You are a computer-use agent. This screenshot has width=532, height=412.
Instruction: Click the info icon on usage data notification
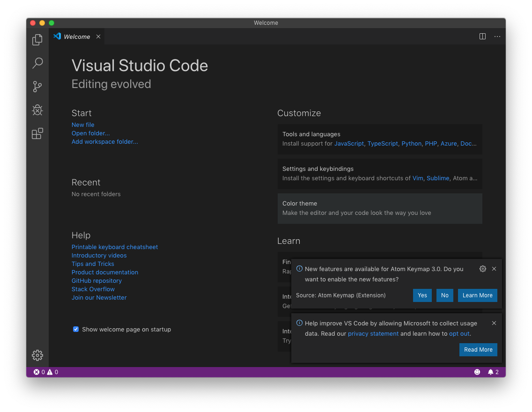coord(299,323)
